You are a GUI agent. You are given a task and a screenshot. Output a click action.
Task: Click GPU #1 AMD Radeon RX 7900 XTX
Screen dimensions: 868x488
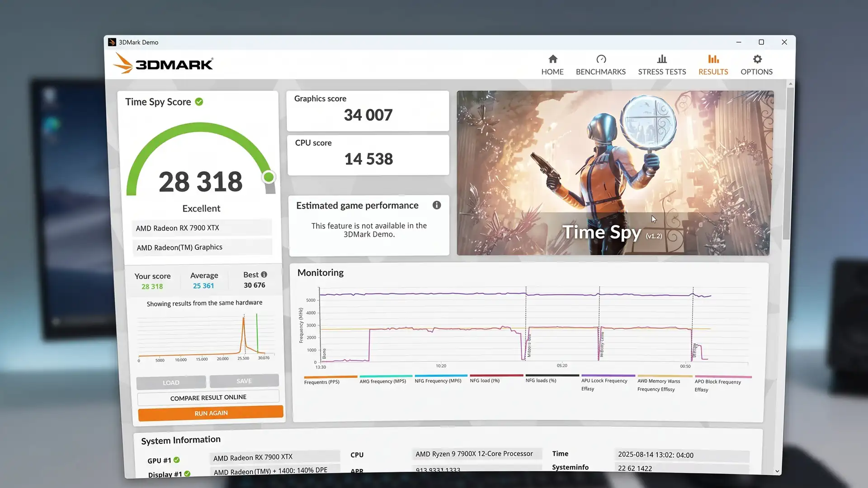pyautogui.click(x=274, y=457)
